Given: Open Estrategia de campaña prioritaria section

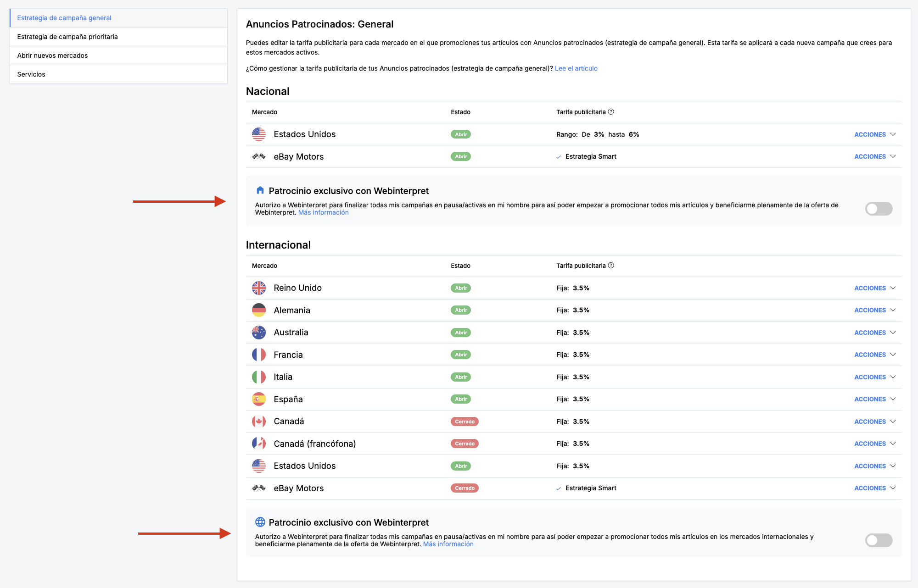Looking at the screenshot, I should coord(118,37).
